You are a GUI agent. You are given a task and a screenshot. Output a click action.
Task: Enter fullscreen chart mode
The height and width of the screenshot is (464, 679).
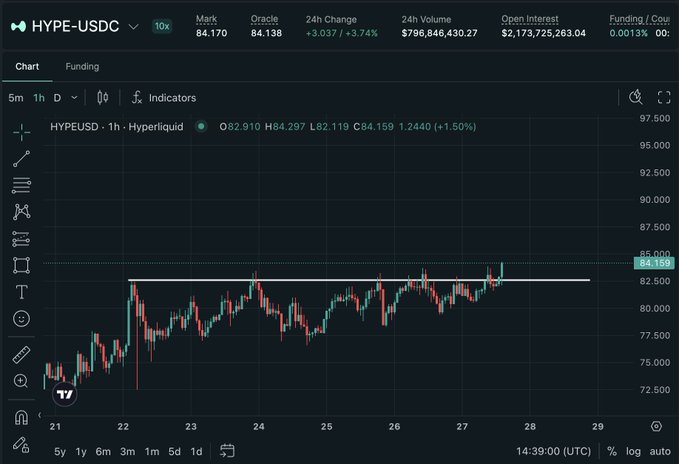664,97
